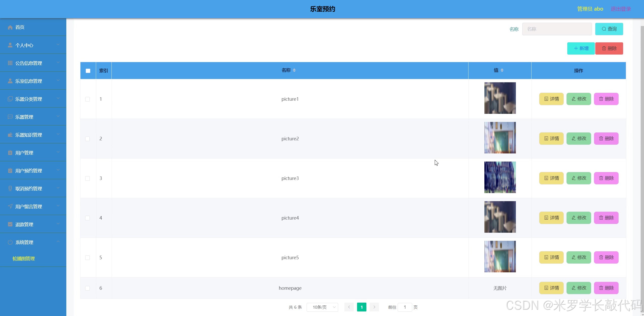Click the magnifier icon on 查询 button

pos(604,29)
